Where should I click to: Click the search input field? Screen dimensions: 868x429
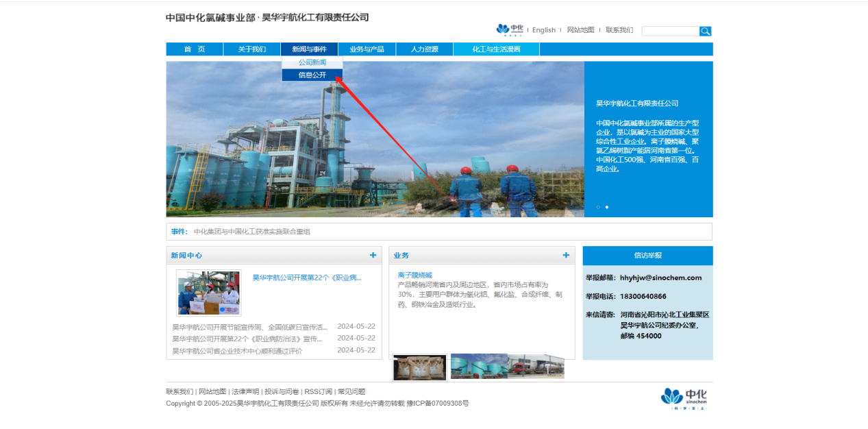pyautogui.click(x=670, y=31)
